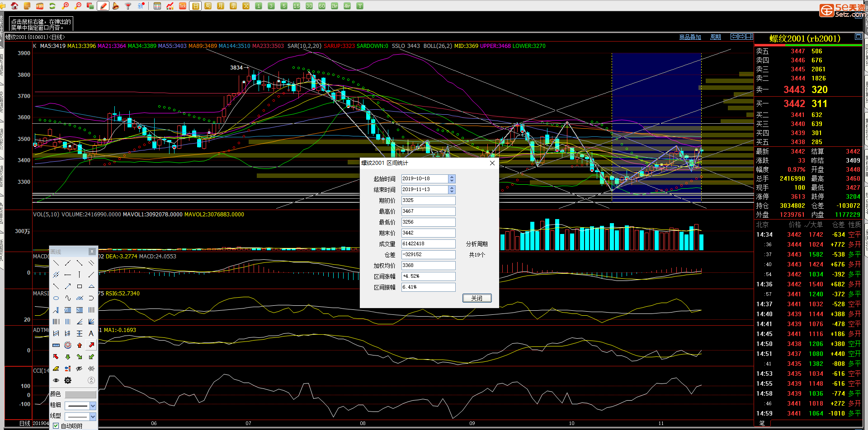Select the 30-minute period button
This screenshot has width=868, height=430.
pos(309,6)
